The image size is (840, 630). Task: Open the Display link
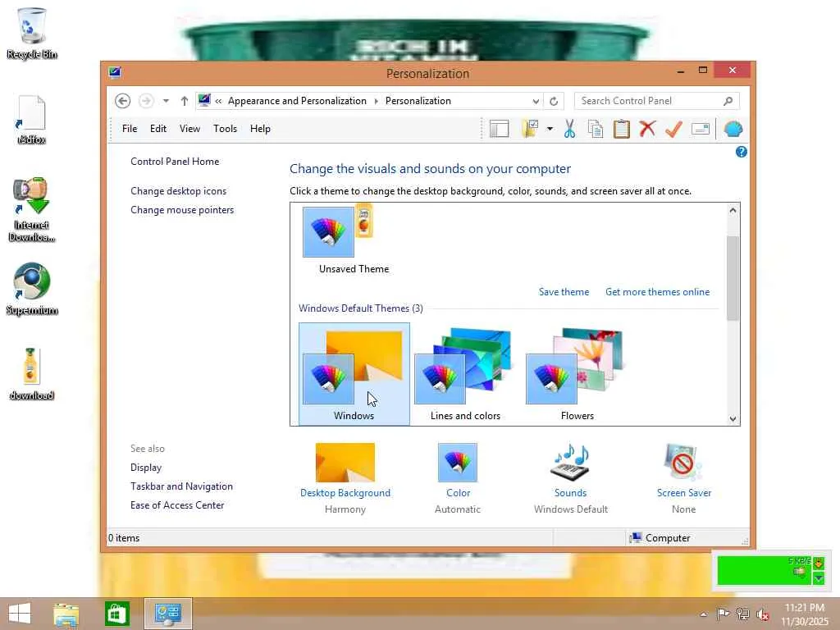(146, 468)
